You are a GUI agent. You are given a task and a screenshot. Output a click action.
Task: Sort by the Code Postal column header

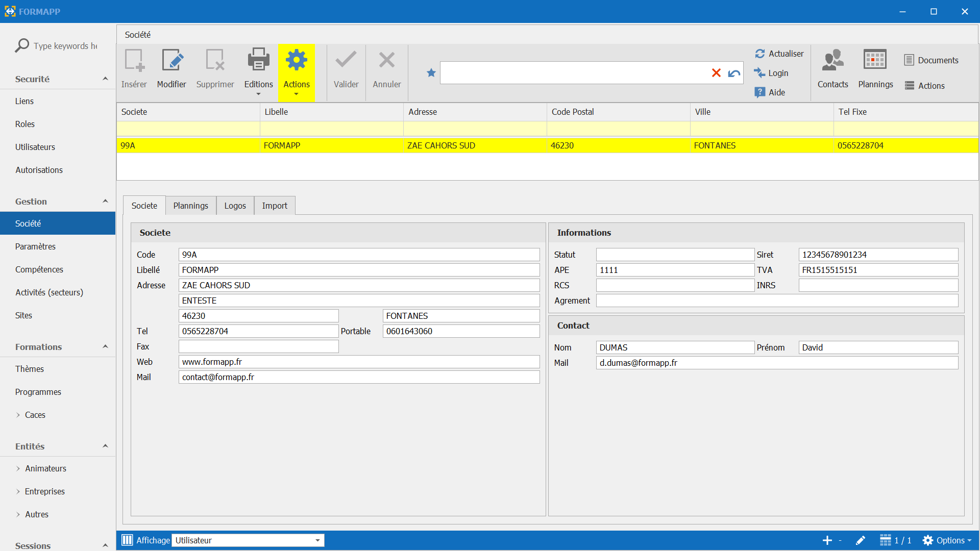point(618,112)
